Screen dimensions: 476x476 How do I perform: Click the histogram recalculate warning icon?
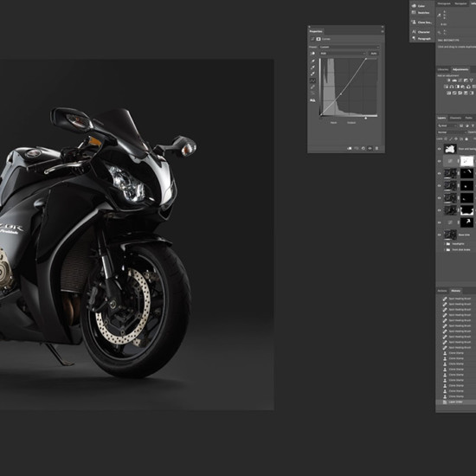coord(313,100)
